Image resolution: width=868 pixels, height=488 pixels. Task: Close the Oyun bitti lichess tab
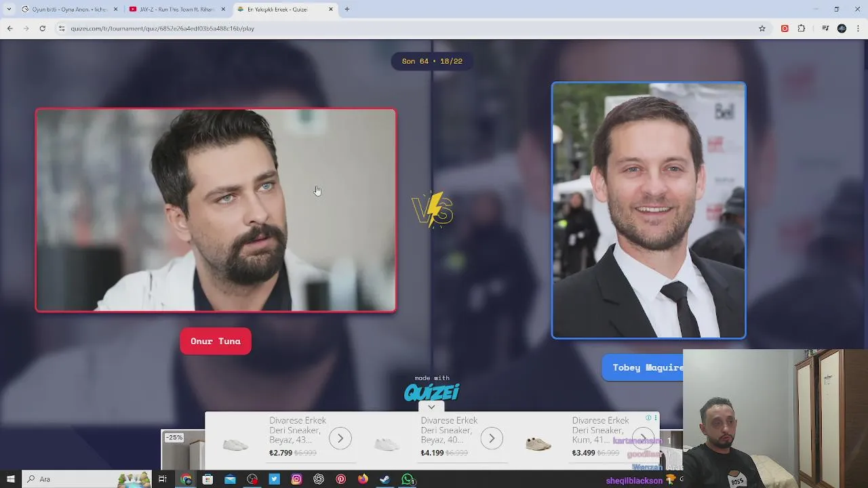tap(115, 9)
